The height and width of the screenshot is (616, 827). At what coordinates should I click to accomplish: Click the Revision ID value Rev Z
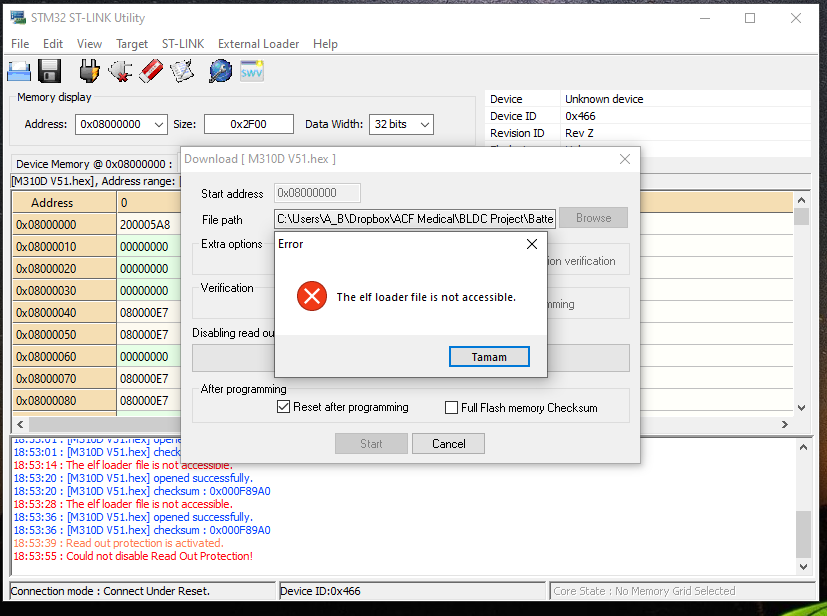point(579,133)
